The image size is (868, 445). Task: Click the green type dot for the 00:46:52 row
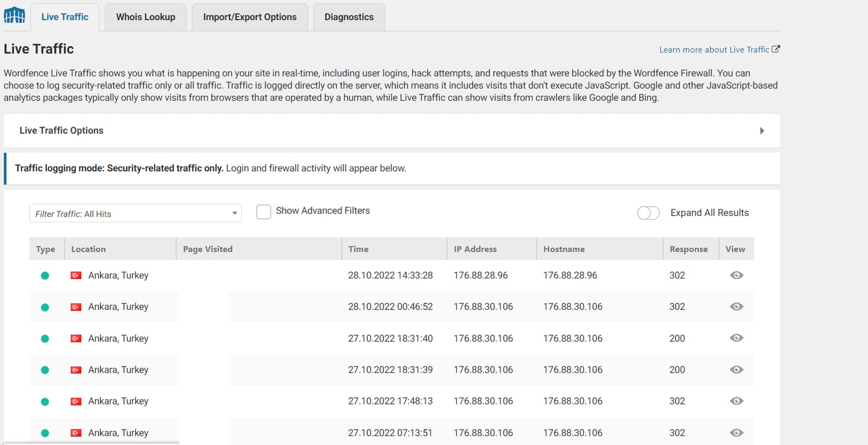pos(45,307)
